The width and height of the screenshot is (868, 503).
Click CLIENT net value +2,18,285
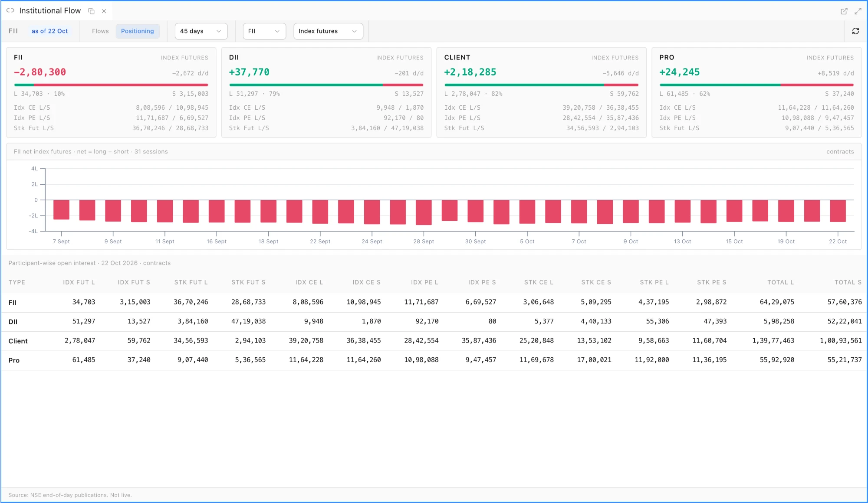tap(470, 72)
